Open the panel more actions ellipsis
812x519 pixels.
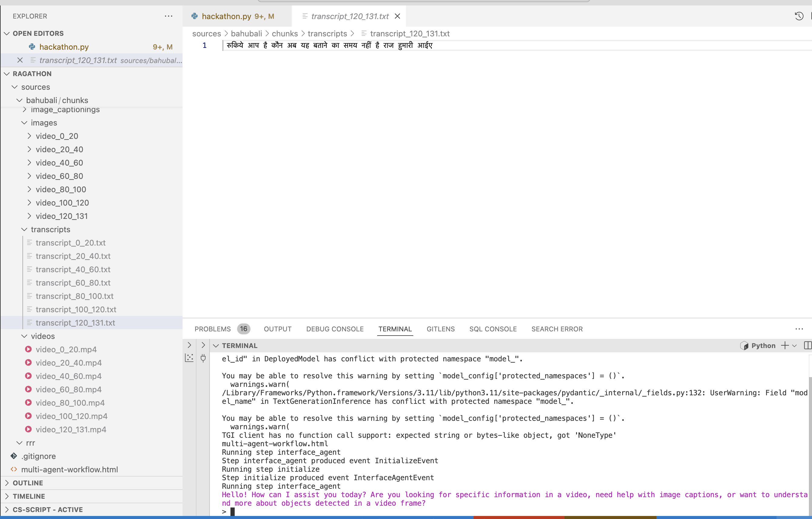point(799,329)
